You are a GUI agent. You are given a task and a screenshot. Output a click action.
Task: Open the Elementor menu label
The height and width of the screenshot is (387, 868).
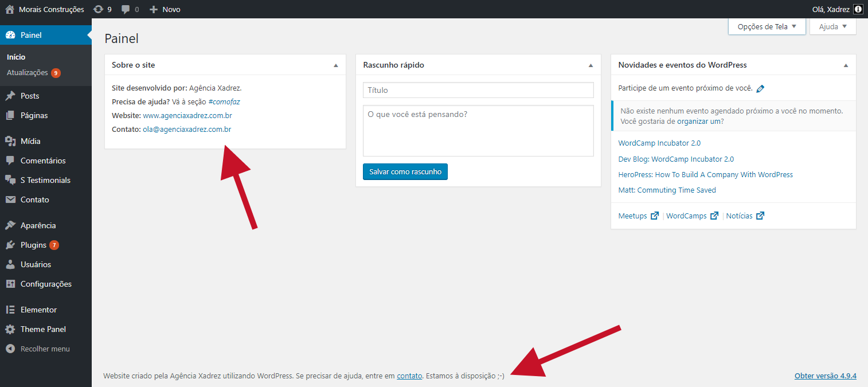[x=39, y=310]
